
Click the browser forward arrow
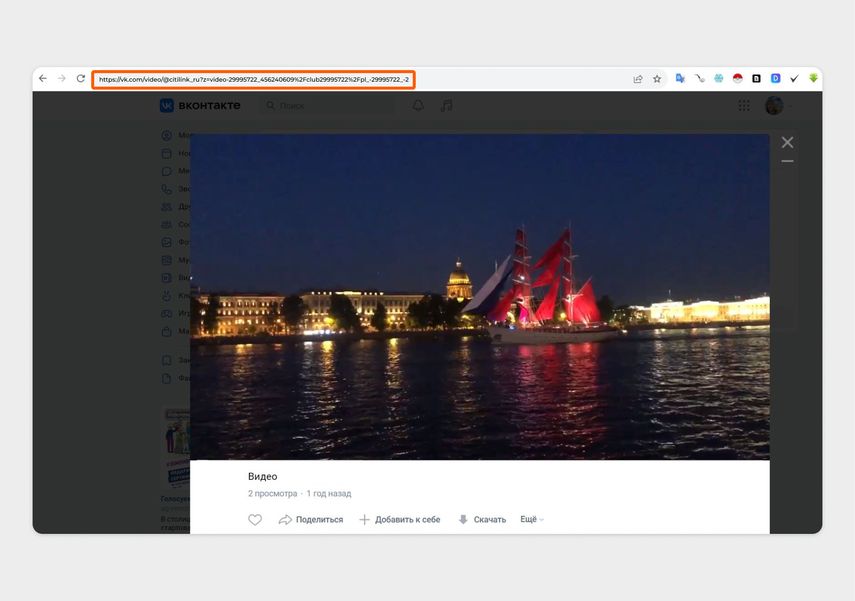(62, 79)
